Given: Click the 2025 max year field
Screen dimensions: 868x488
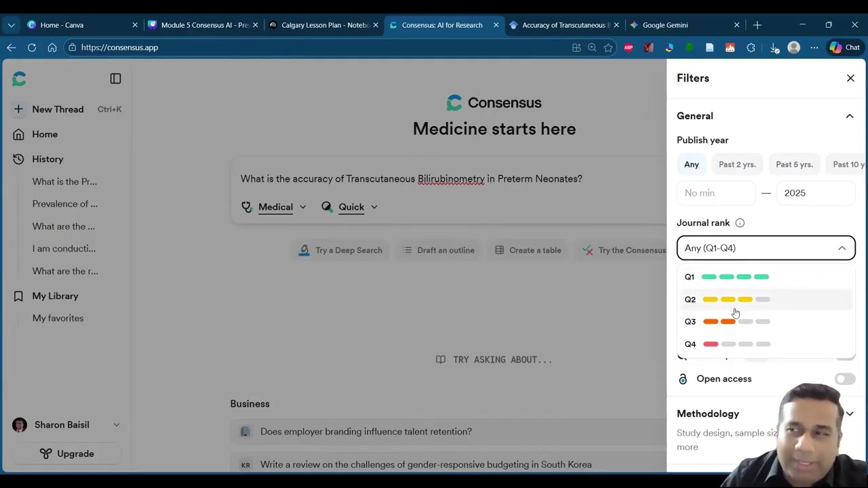Looking at the screenshot, I should 816,193.
